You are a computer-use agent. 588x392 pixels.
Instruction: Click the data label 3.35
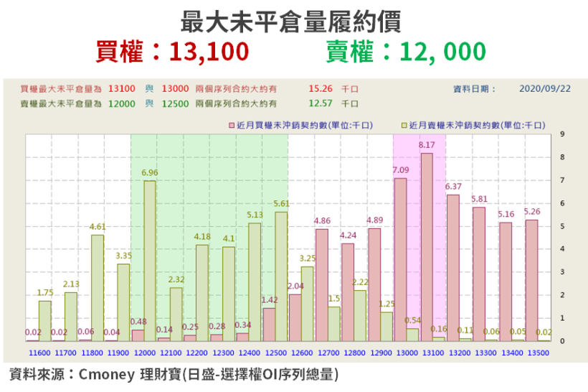124,256
